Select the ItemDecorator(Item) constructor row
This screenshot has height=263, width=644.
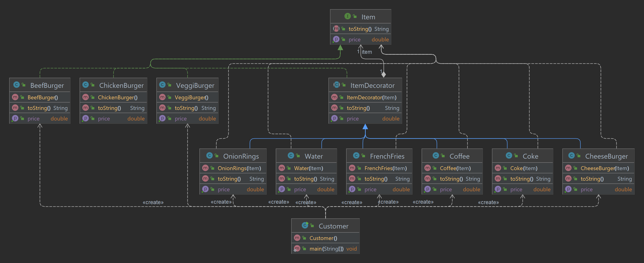(371, 97)
